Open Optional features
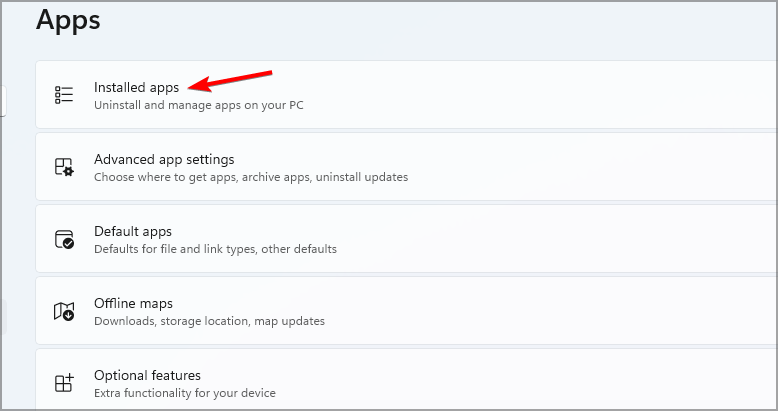This screenshot has height=411, width=778. point(147,375)
